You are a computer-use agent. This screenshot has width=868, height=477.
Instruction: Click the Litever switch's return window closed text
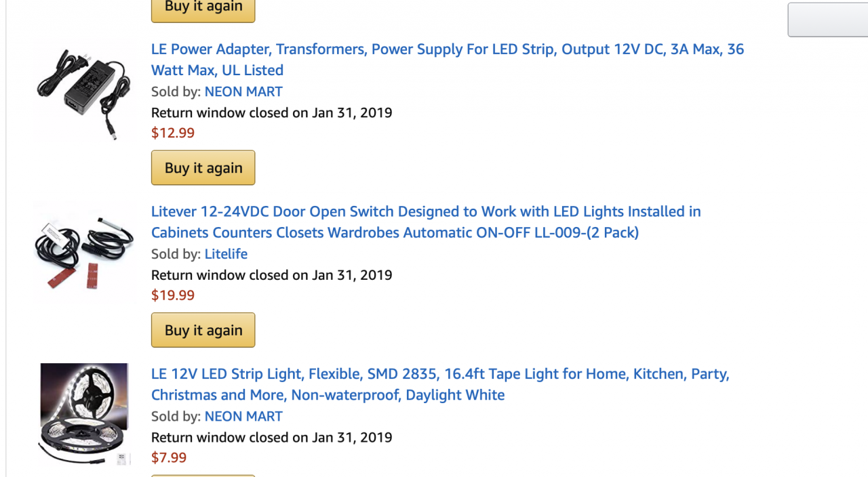(x=271, y=275)
